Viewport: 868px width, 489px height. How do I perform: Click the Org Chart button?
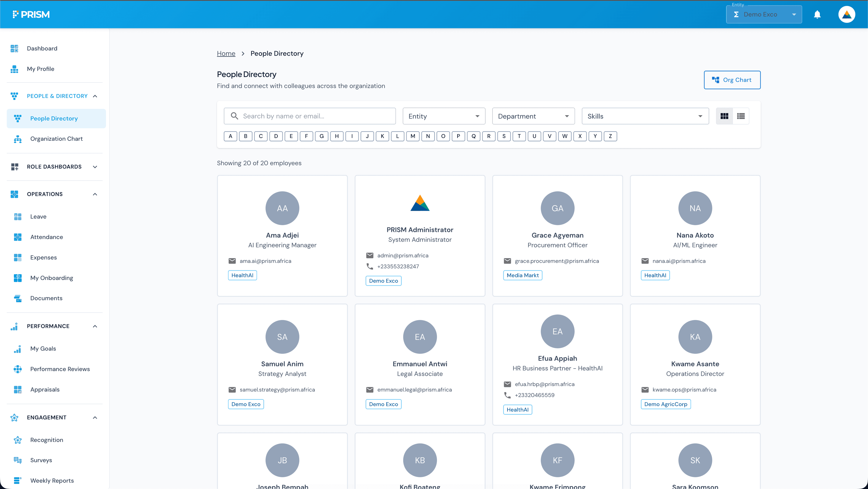(732, 80)
